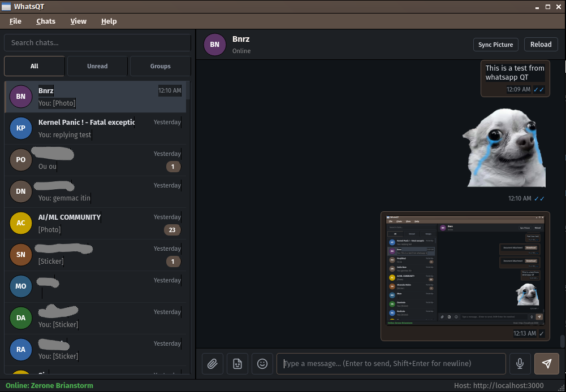566x392 pixels.
Task: Click the Bnrz name in chat header
Action: click(x=241, y=39)
